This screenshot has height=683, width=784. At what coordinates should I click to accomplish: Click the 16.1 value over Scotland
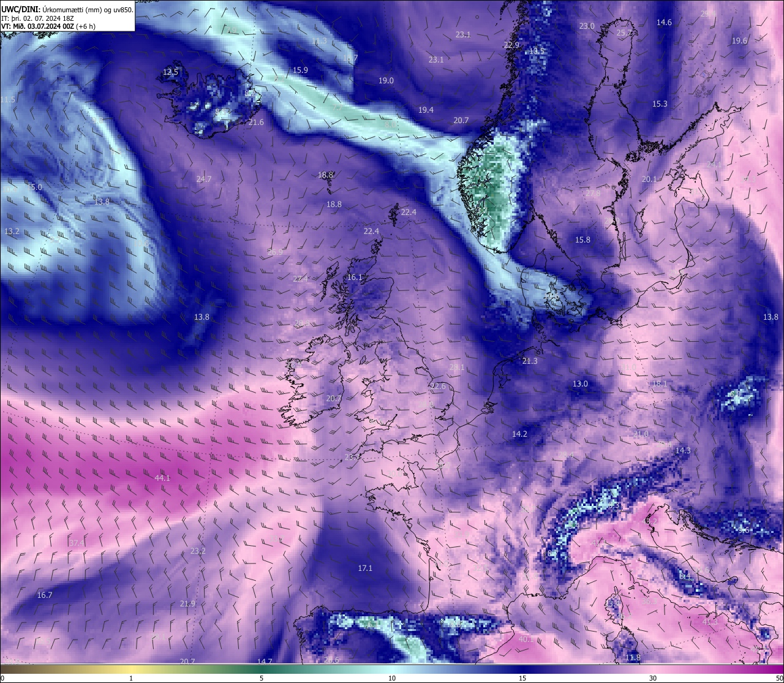click(x=355, y=277)
